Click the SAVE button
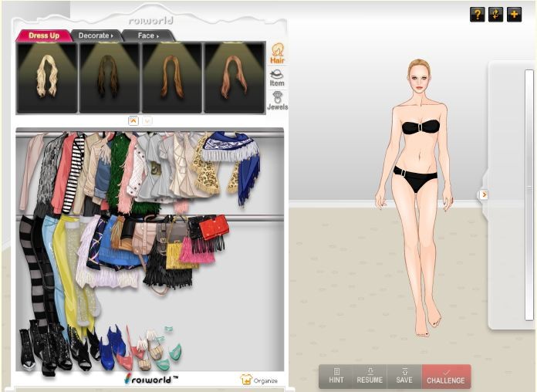This screenshot has width=537, height=392. 404,376
